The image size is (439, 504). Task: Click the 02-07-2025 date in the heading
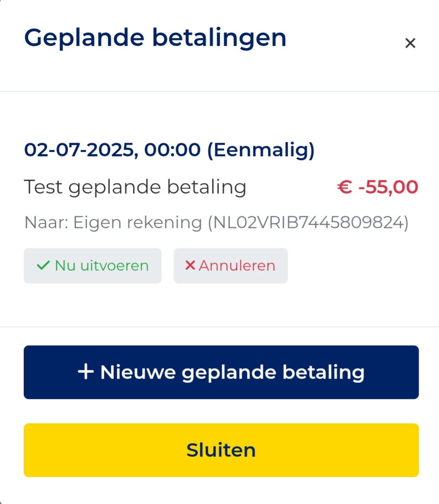(x=79, y=150)
